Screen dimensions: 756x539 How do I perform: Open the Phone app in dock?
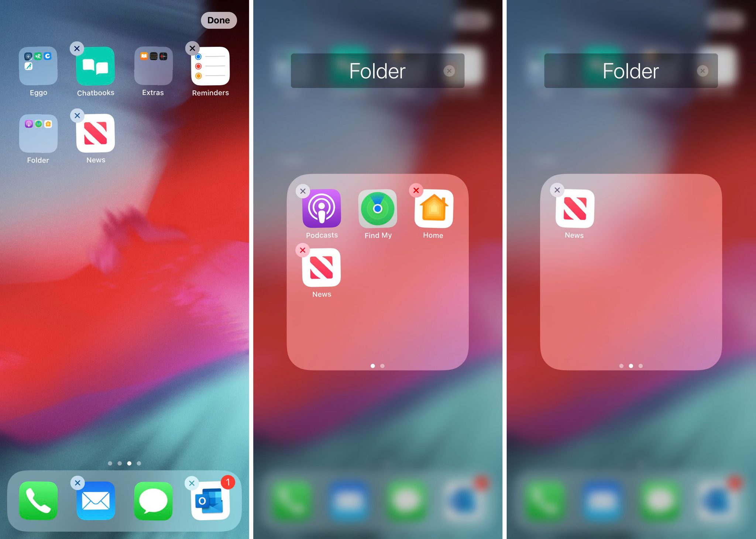[38, 502]
